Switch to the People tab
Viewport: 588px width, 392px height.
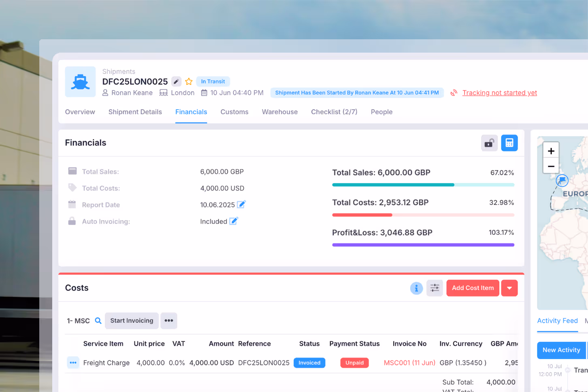(382, 112)
